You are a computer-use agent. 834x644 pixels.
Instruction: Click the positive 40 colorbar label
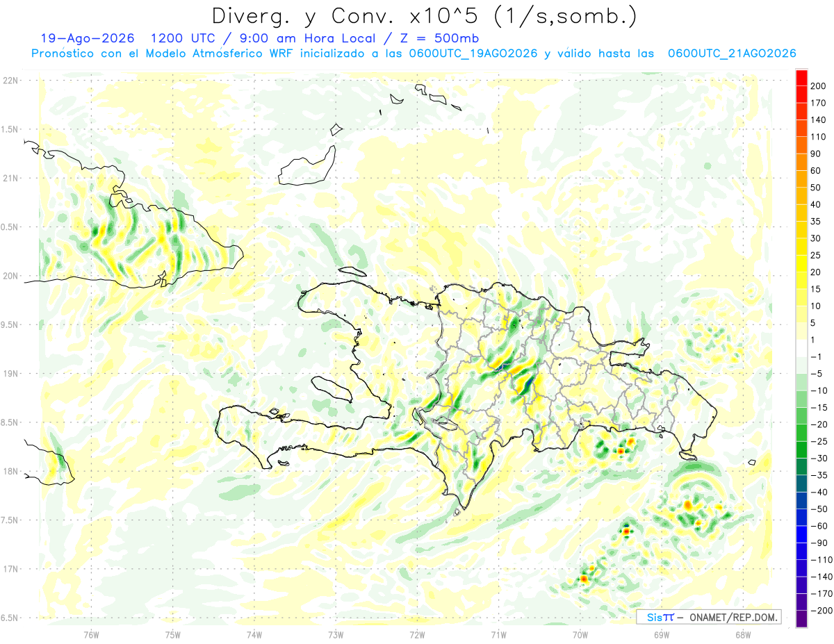pyautogui.click(x=816, y=205)
